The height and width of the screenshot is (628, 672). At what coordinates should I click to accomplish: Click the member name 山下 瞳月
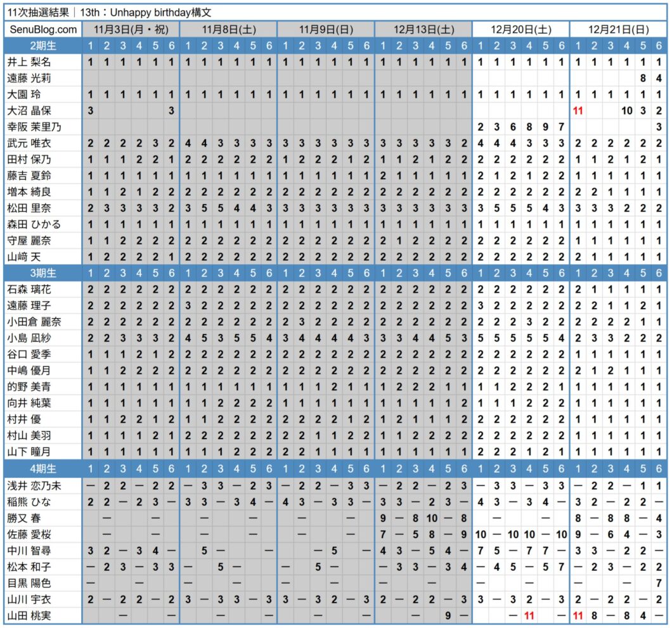tap(30, 452)
